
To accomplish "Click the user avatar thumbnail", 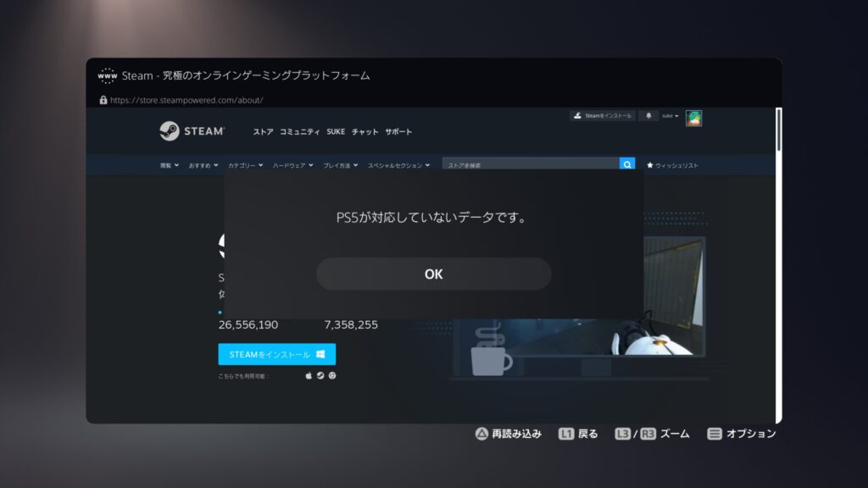I will [693, 118].
